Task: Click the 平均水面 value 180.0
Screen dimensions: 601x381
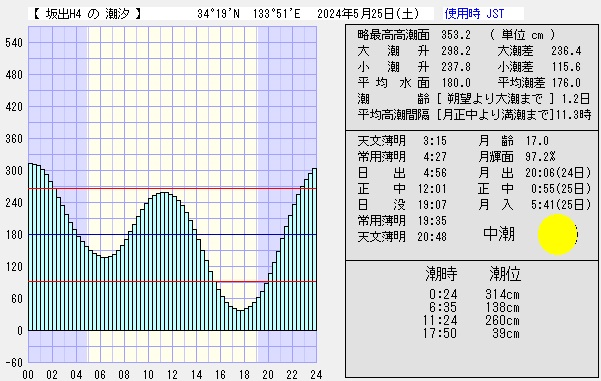Action: click(455, 83)
